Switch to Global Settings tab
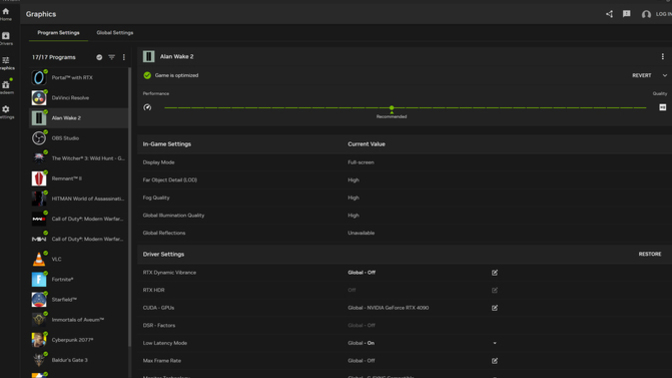This screenshot has width=672, height=378. 115,33
